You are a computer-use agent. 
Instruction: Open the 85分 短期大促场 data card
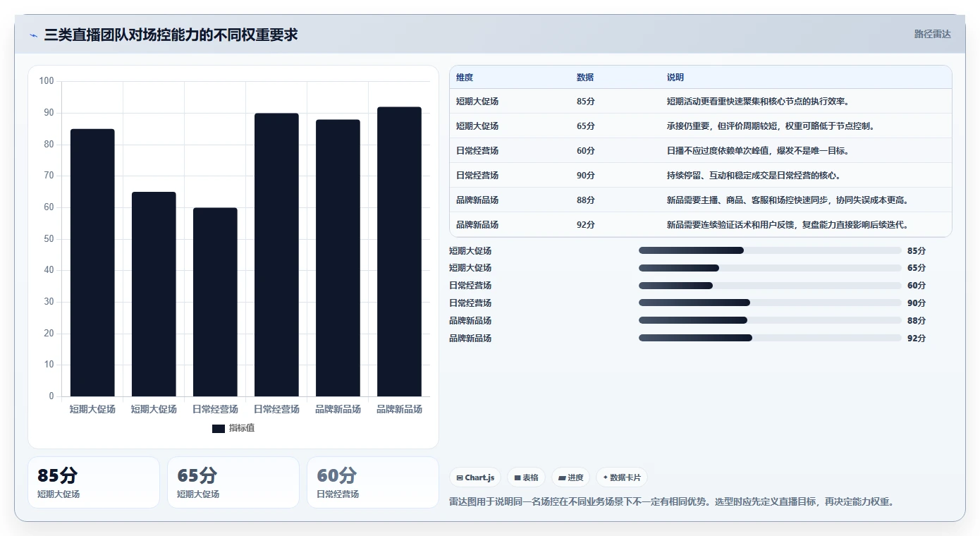[94, 482]
